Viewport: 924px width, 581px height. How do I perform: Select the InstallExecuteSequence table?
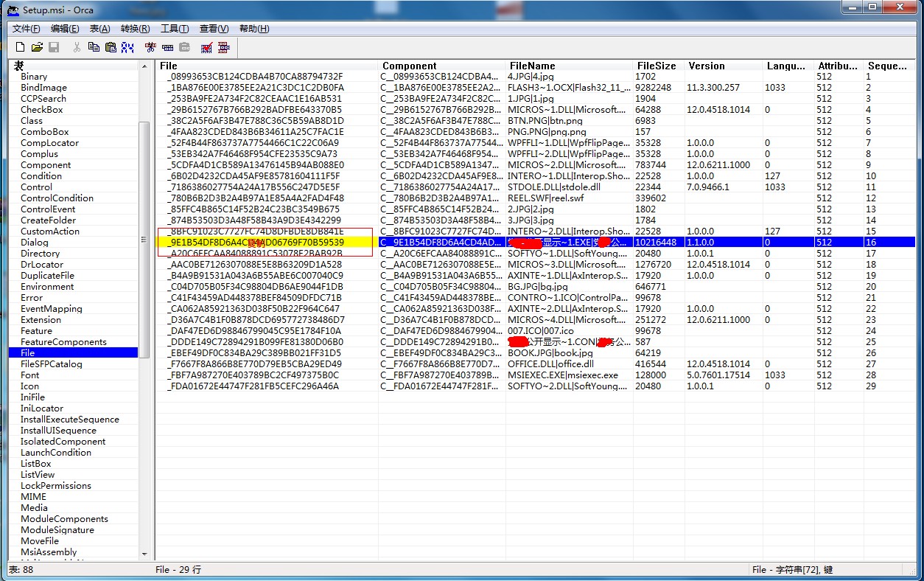[70, 420]
